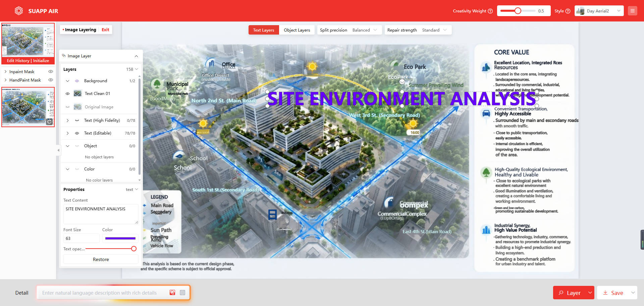Show the Text (High Fidelity) group

pyautogui.click(x=77, y=120)
